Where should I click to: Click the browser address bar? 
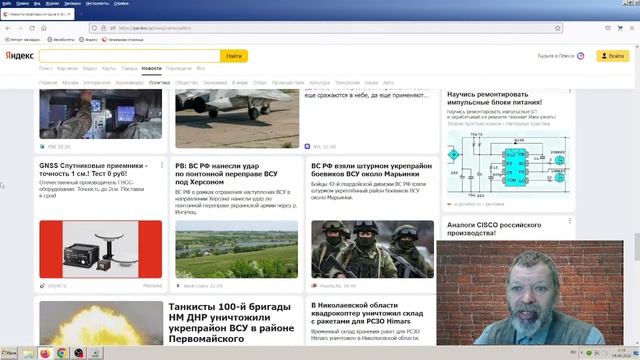327,28
